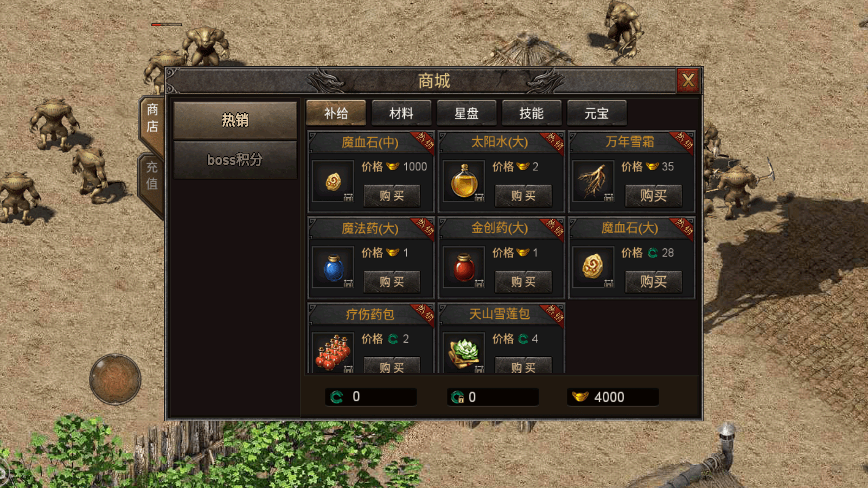Select the 魔血石(大) stone icon

tap(593, 267)
